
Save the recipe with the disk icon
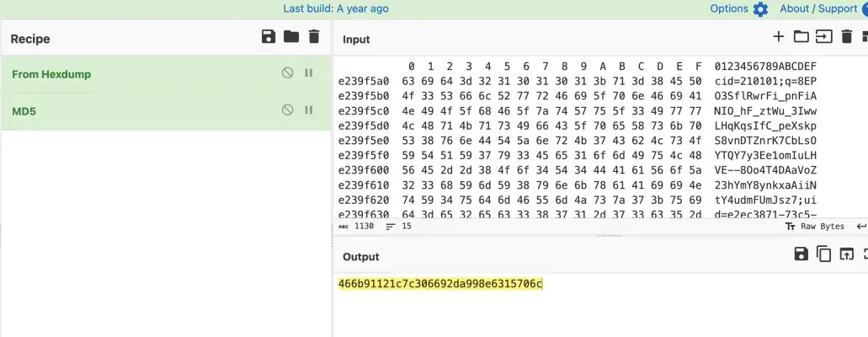click(268, 36)
